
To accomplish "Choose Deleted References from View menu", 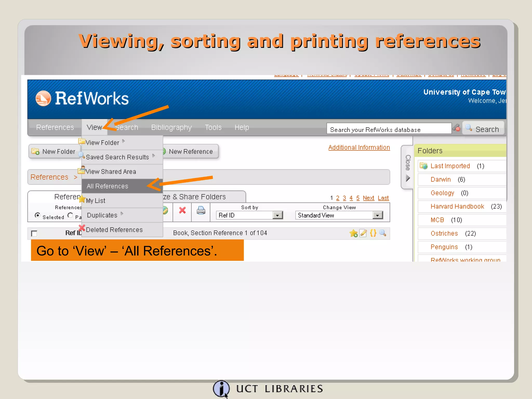I will pos(122,230).
